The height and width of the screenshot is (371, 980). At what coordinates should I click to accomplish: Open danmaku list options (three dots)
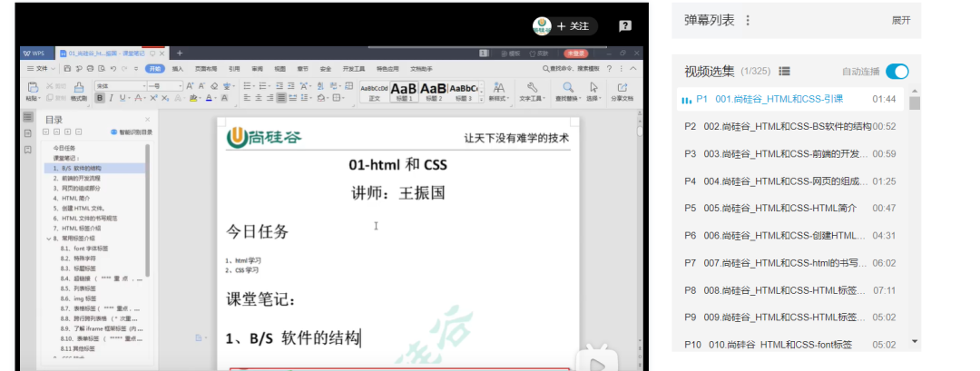tap(748, 21)
